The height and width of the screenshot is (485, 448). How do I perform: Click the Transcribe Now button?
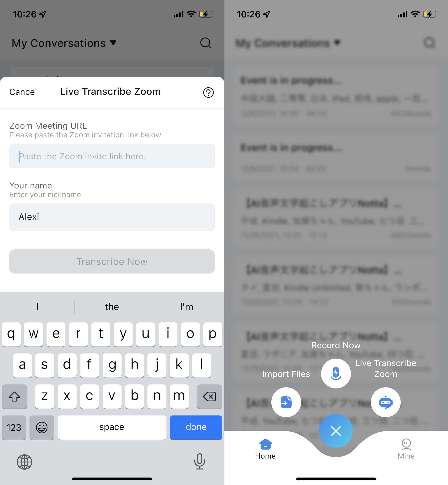112,261
